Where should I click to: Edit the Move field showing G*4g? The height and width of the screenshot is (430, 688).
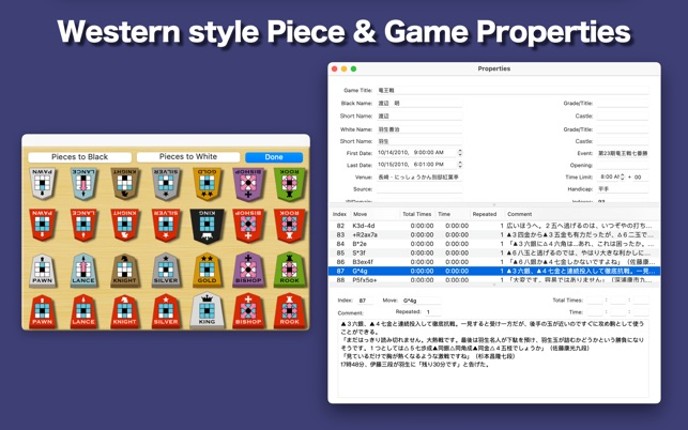coord(420,301)
